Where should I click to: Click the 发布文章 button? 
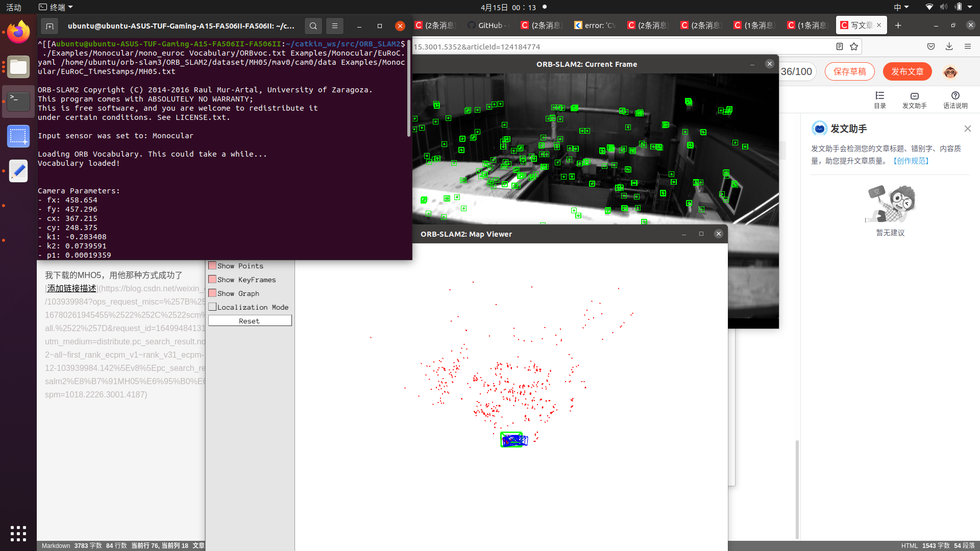[908, 72]
